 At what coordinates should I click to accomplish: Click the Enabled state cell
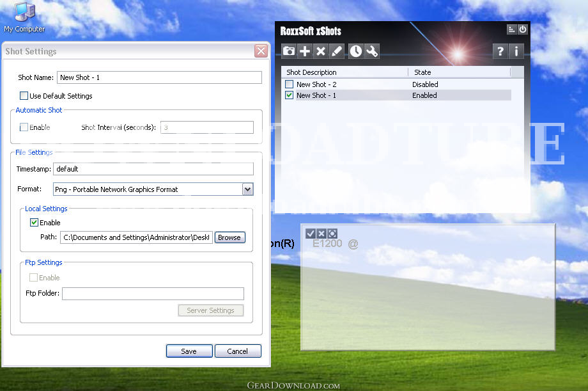coord(424,95)
